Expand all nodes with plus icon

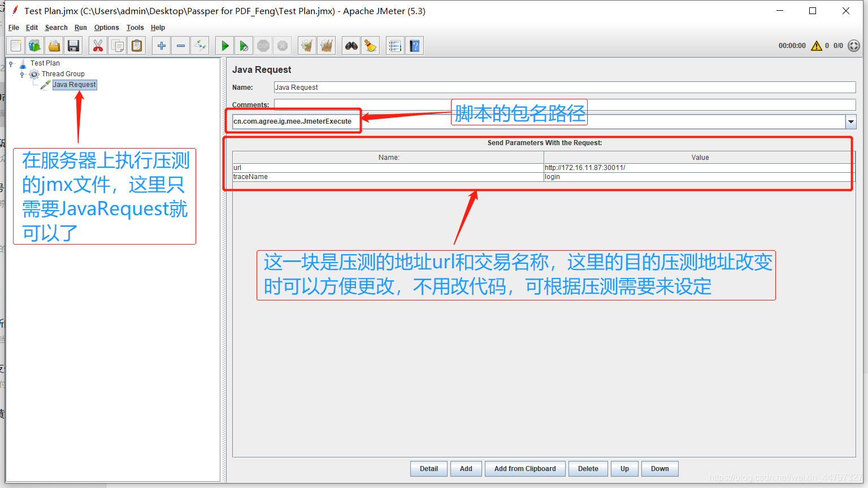162,46
